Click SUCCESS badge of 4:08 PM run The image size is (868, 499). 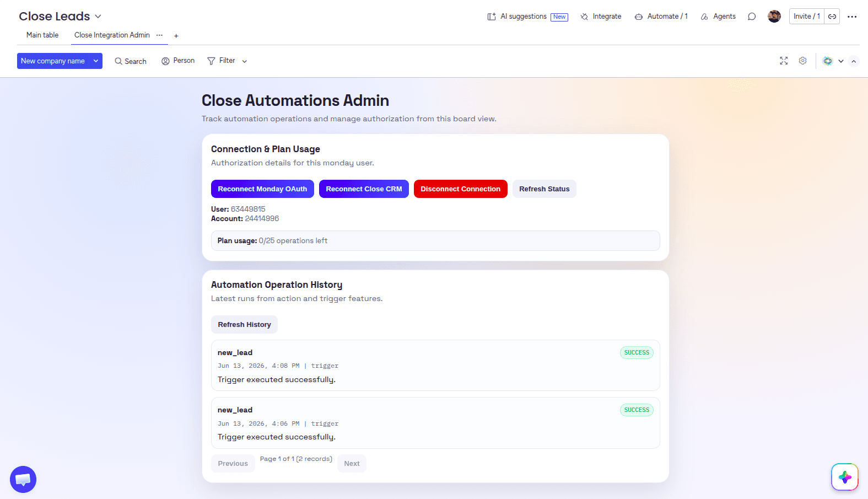tap(637, 353)
